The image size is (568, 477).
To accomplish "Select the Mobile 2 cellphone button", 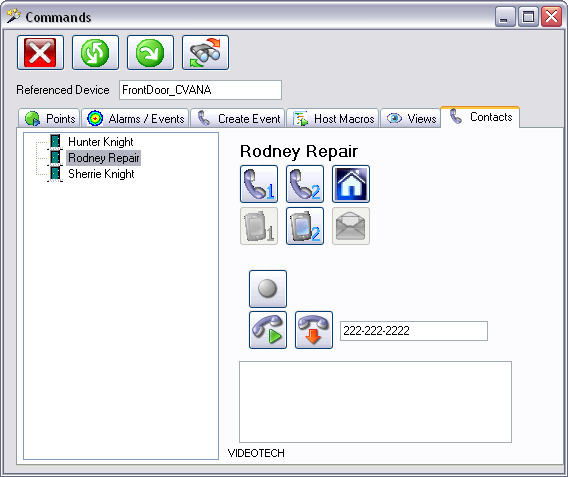I will click(x=305, y=226).
